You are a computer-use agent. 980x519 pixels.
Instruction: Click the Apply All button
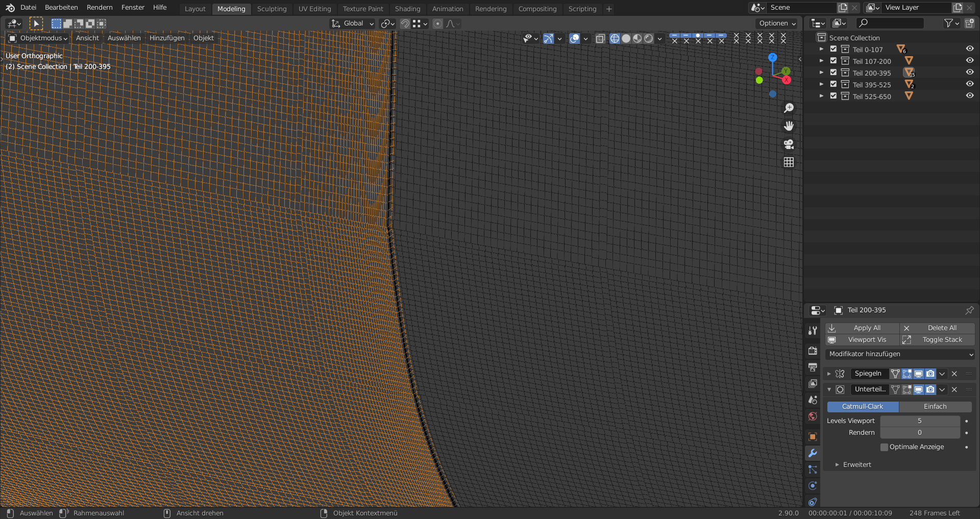(862, 328)
